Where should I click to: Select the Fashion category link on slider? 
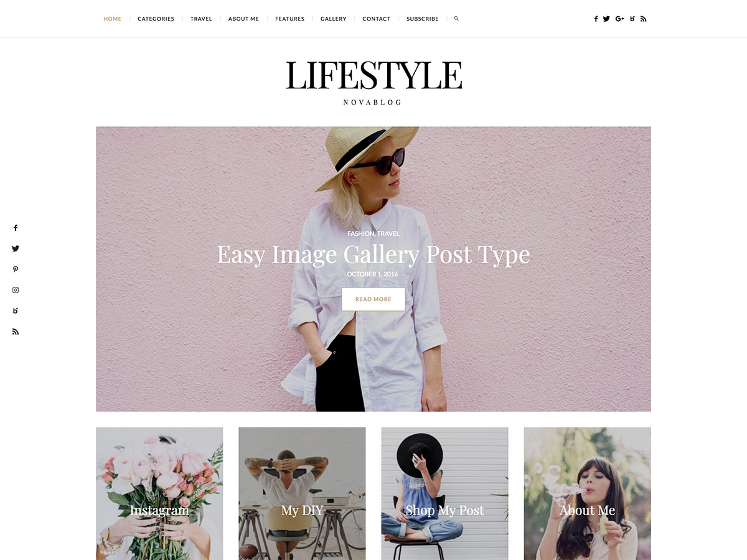(360, 233)
